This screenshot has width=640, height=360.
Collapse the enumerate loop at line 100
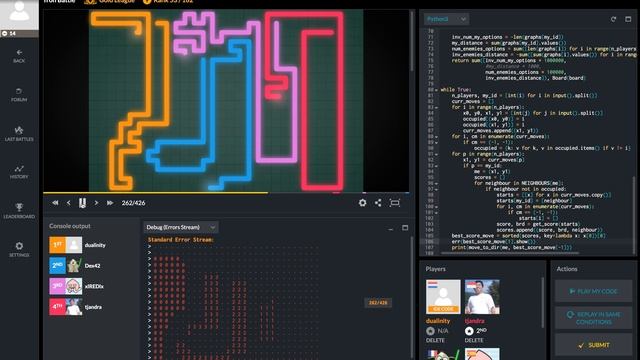pos(436,207)
